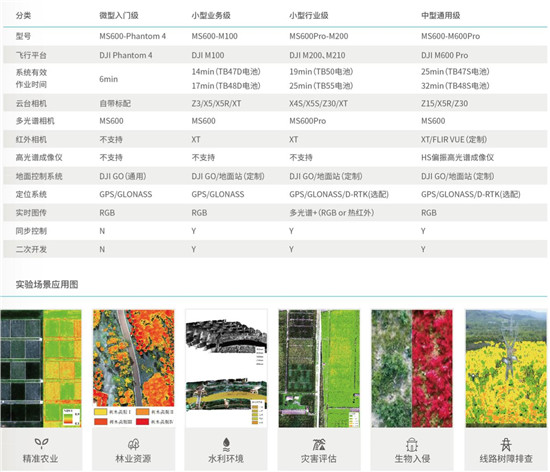Image resolution: width=550 pixels, height=472 pixels.
Task: Open the precision agriculture field thumbnail
Action: coord(41,368)
